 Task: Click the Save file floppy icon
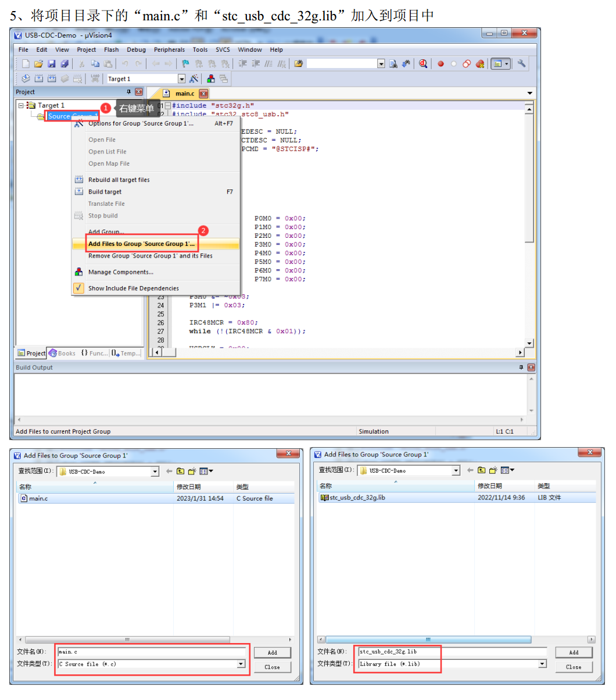point(51,64)
